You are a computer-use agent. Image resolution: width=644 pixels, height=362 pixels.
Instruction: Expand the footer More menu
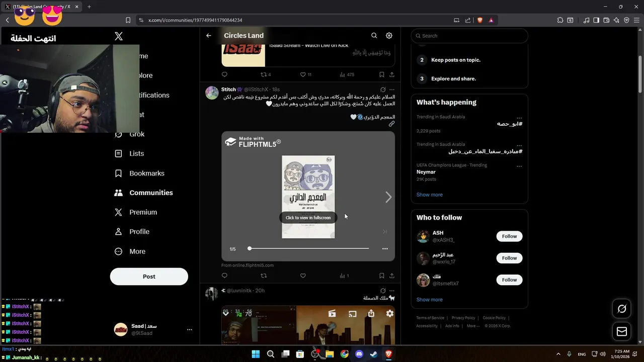473,326
